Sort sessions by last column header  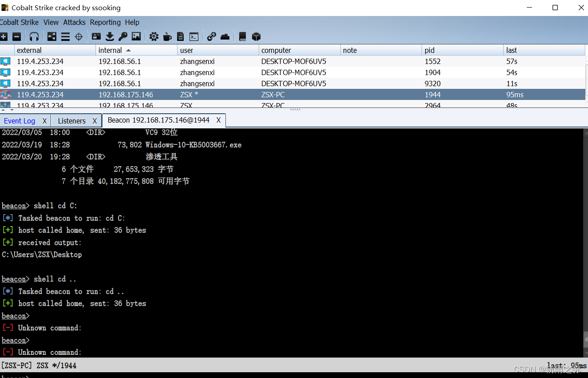pyautogui.click(x=545, y=50)
